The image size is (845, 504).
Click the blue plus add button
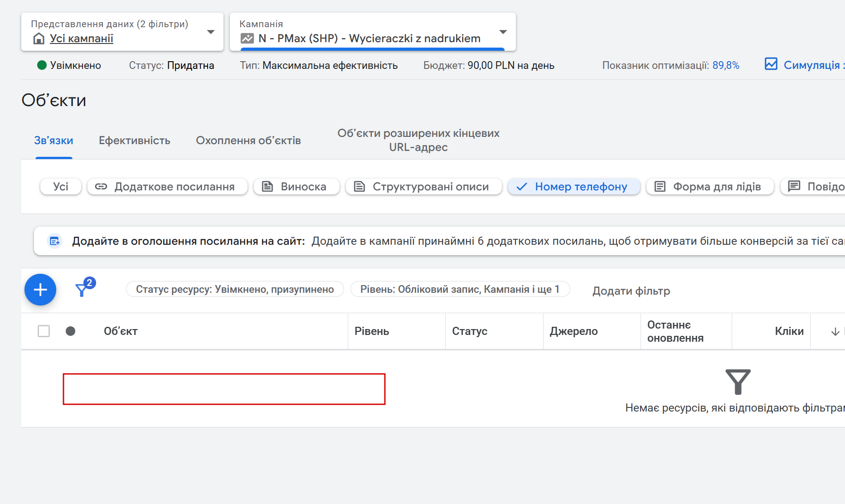coord(40,290)
